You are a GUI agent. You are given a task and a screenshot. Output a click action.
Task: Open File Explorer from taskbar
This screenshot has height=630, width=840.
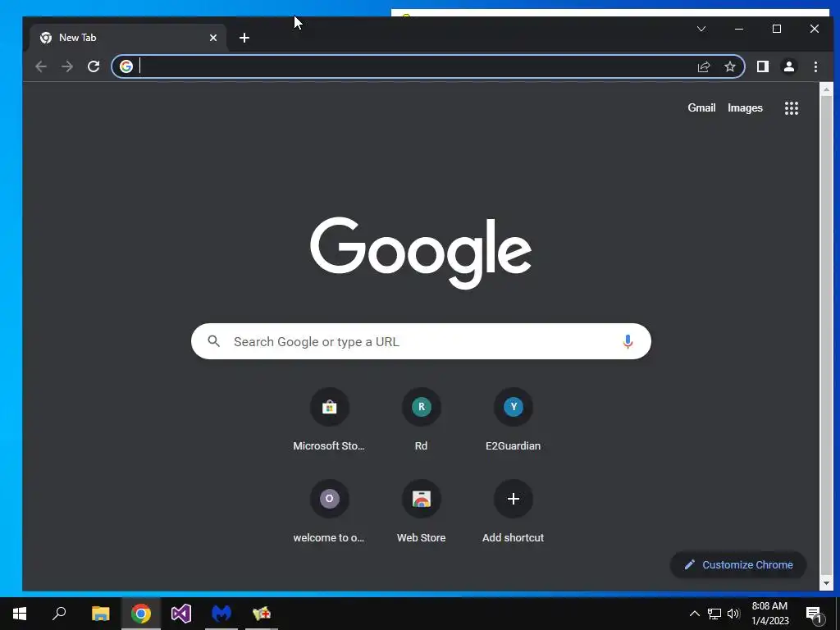pos(100,614)
